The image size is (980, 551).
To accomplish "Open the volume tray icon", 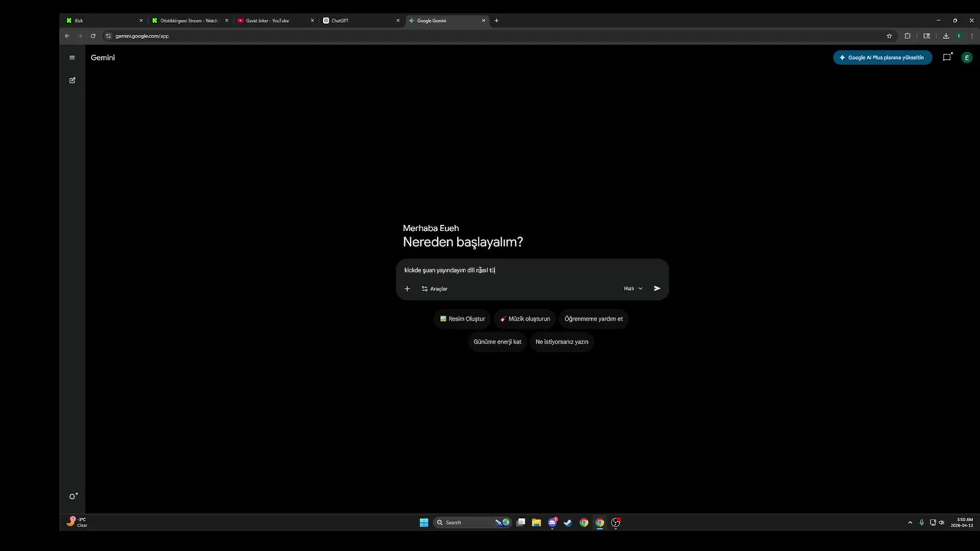I will [941, 523].
